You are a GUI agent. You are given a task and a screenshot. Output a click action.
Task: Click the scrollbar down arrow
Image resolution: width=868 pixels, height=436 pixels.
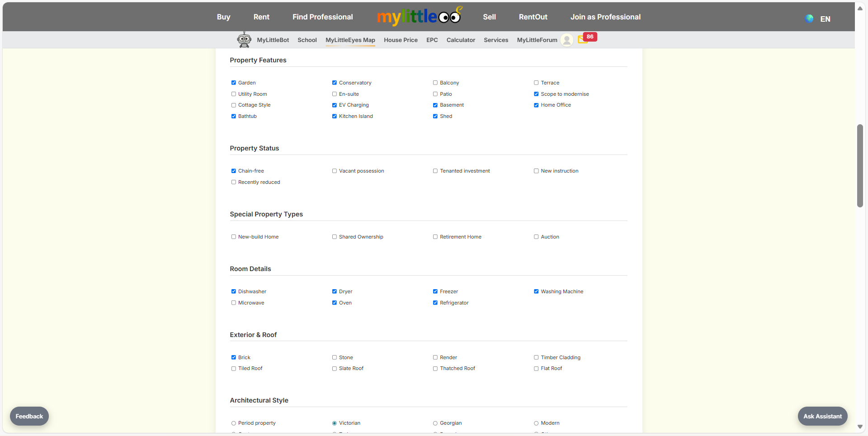pos(860,427)
